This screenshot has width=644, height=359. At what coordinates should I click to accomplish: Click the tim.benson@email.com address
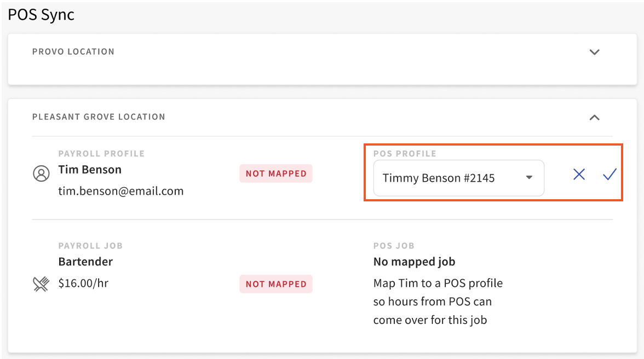coord(120,191)
